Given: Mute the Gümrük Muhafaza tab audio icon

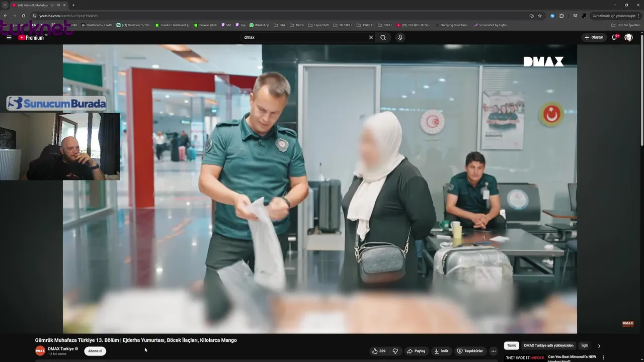Looking at the screenshot, I should click(x=58, y=5).
